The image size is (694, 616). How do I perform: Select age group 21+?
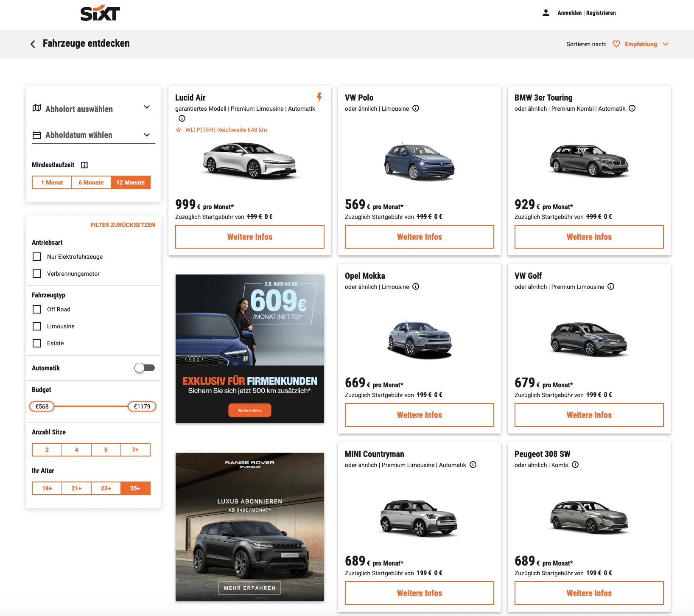point(76,488)
